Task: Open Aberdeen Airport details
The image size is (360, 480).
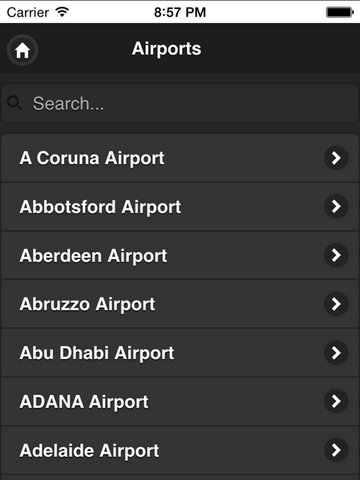Action: coord(180,255)
